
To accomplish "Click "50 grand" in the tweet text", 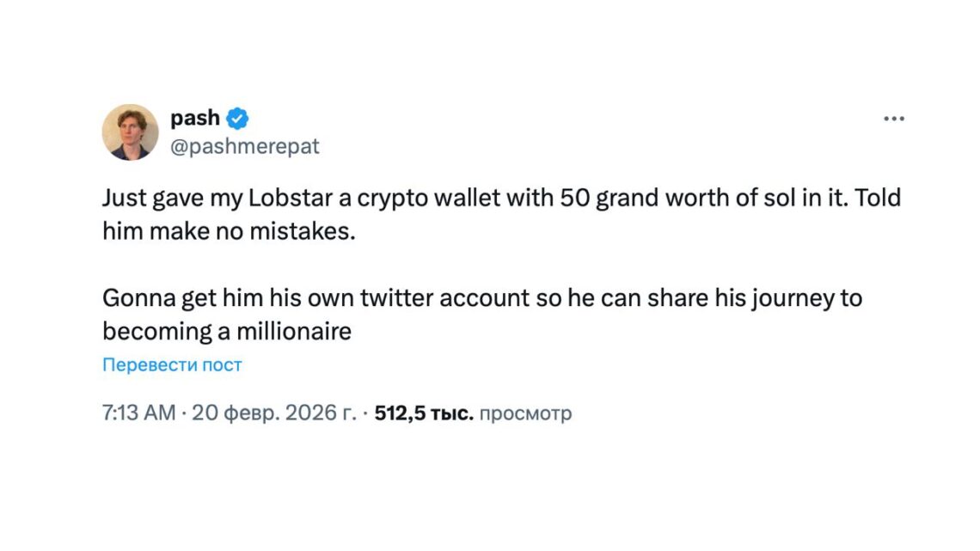I will click(605, 199).
